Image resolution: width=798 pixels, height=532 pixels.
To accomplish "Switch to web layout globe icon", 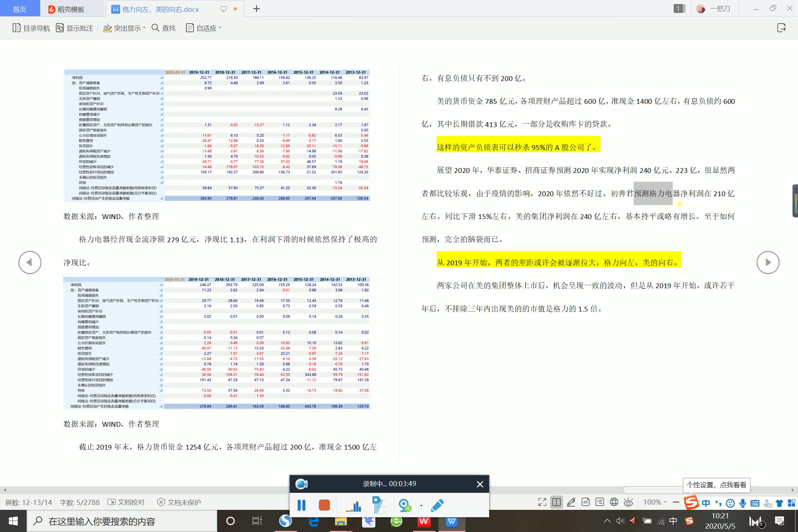I will 614,502.
